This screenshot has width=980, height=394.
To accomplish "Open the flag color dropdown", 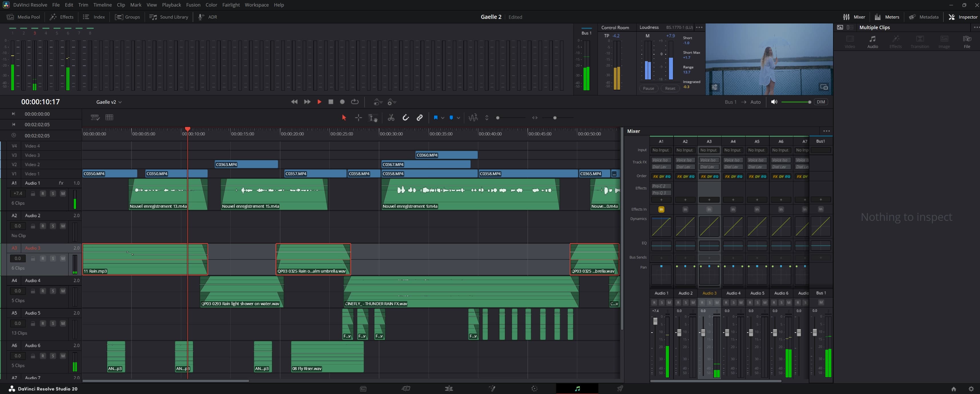I will coord(443,118).
